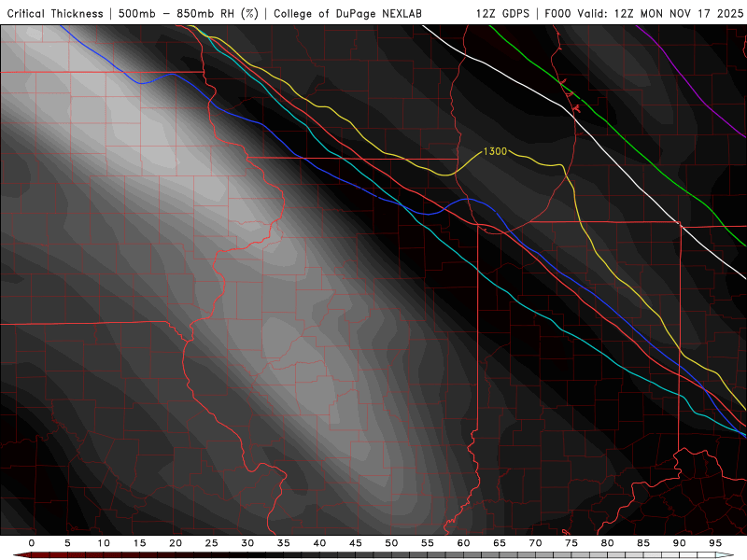This screenshot has width=747, height=560.
Task: Click the '5' tick on the color bar
Action: 67,543
